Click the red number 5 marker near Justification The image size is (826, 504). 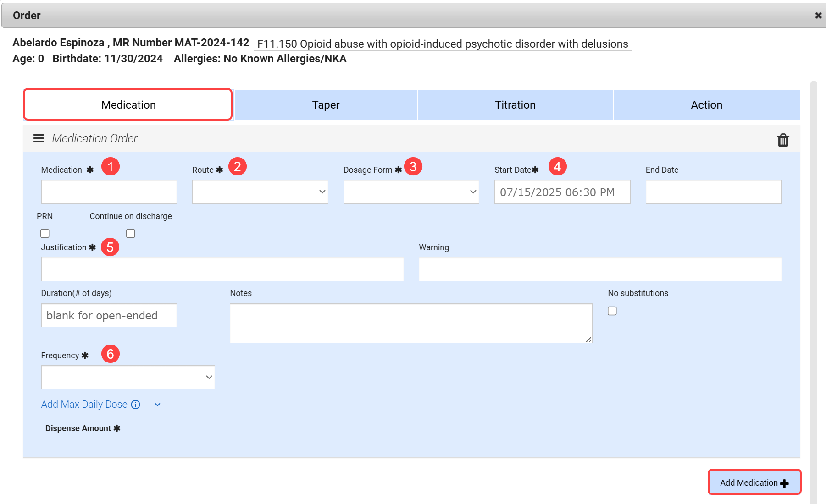[110, 247]
